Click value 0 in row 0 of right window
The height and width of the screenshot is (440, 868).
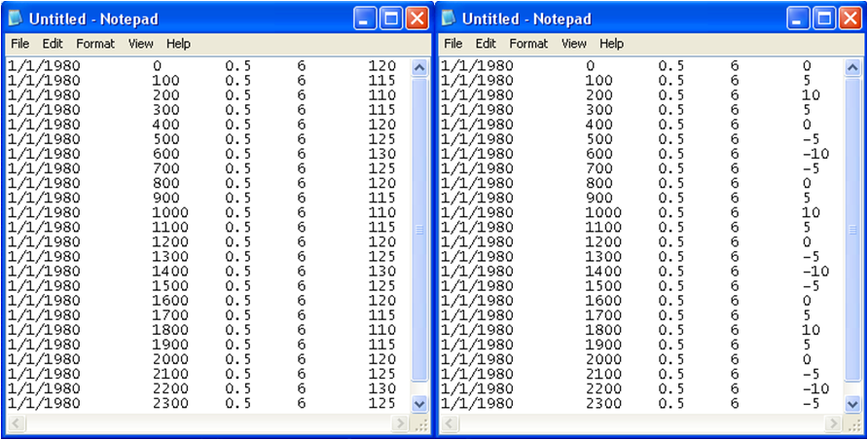[807, 66]
